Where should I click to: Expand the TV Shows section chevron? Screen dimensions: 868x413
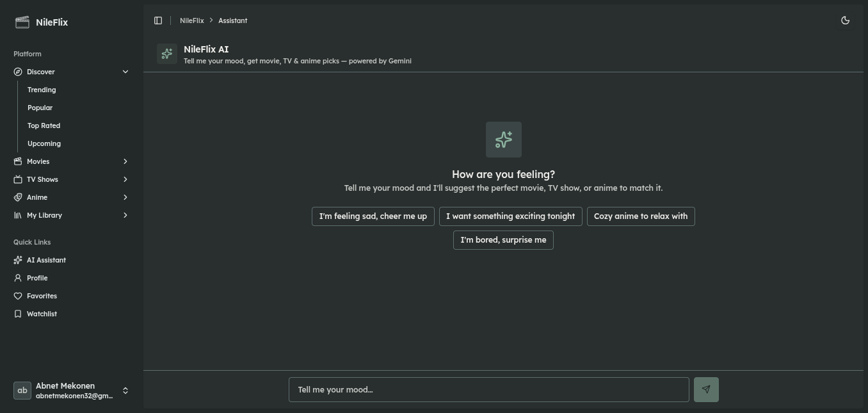click(x=125, y=179)
